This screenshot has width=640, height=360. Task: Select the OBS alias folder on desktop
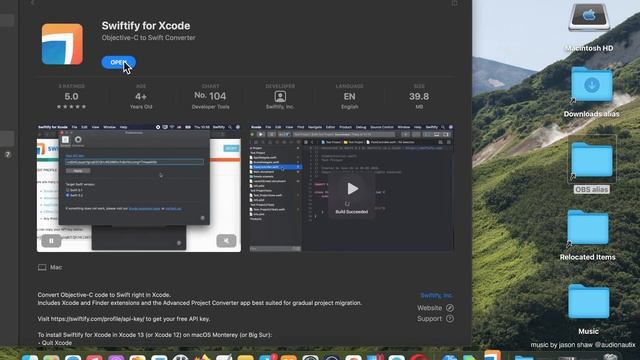coord(592,160)
